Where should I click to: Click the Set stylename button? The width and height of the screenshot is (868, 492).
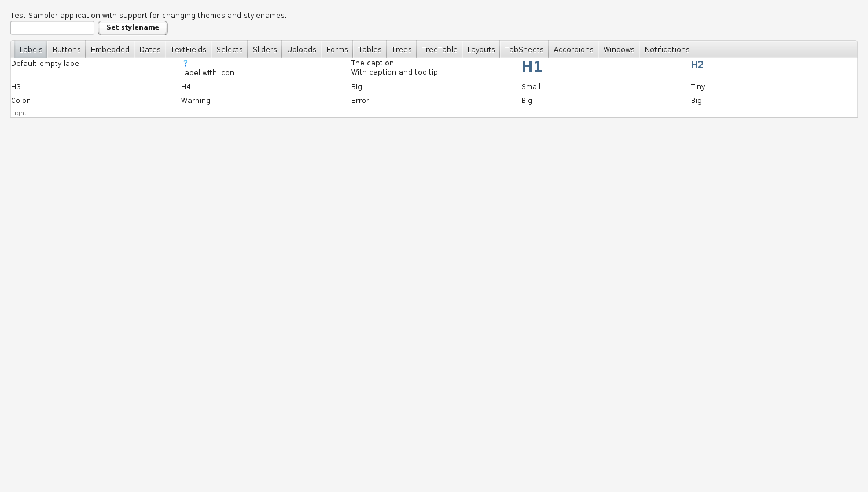click(133, 28)
